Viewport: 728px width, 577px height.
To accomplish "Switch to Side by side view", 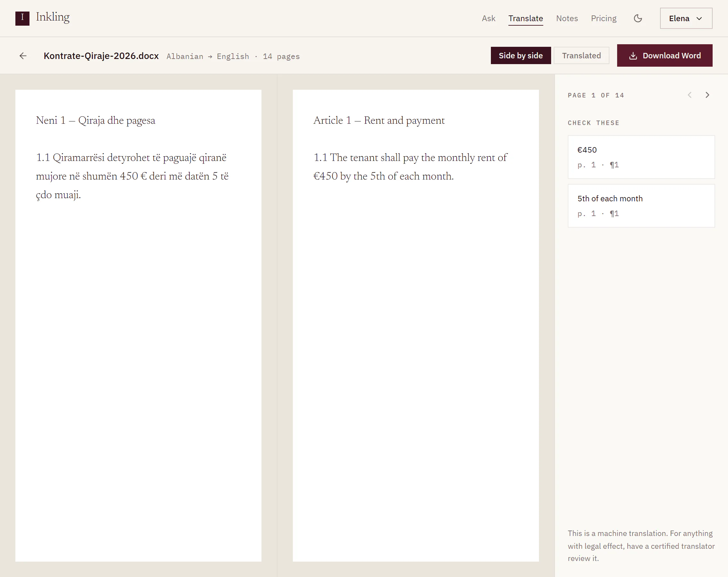I will 520,55.
